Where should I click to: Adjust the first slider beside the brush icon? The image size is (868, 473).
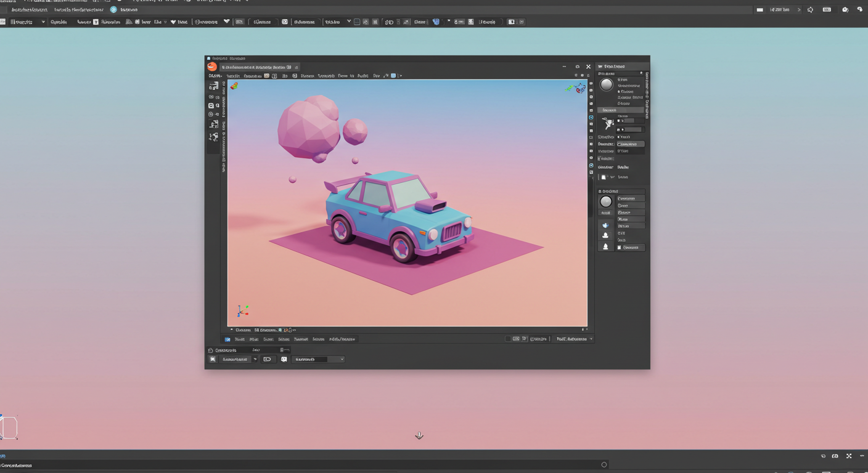[629, 121]
